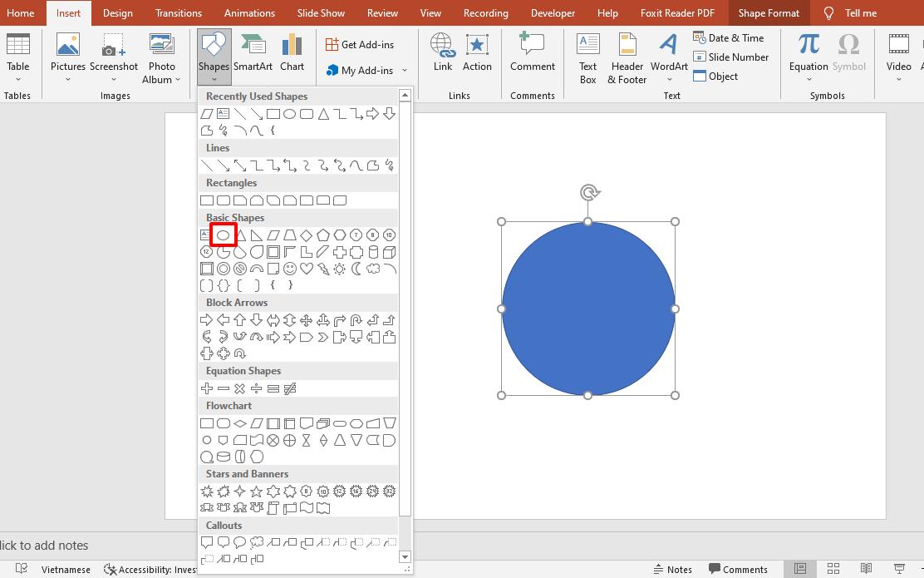
Task: Toggle the Comments pane in status bar
Action: [x=738, y=569]
